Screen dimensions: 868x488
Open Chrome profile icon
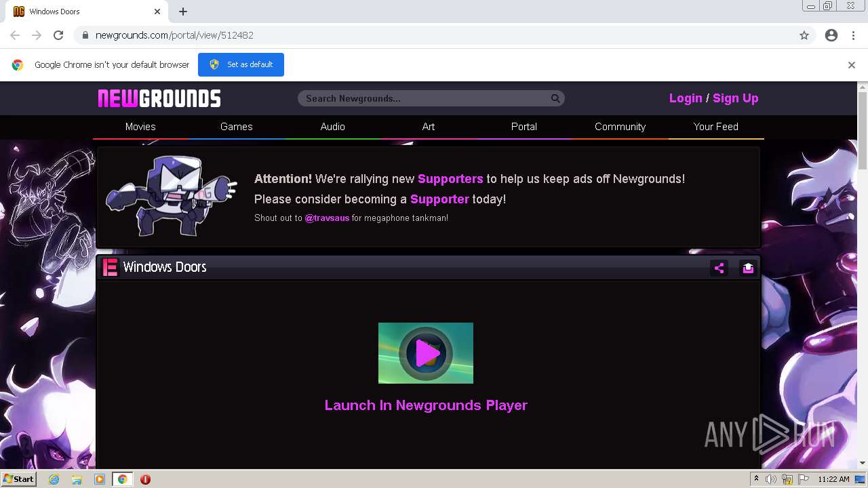(x=831, y=35)
